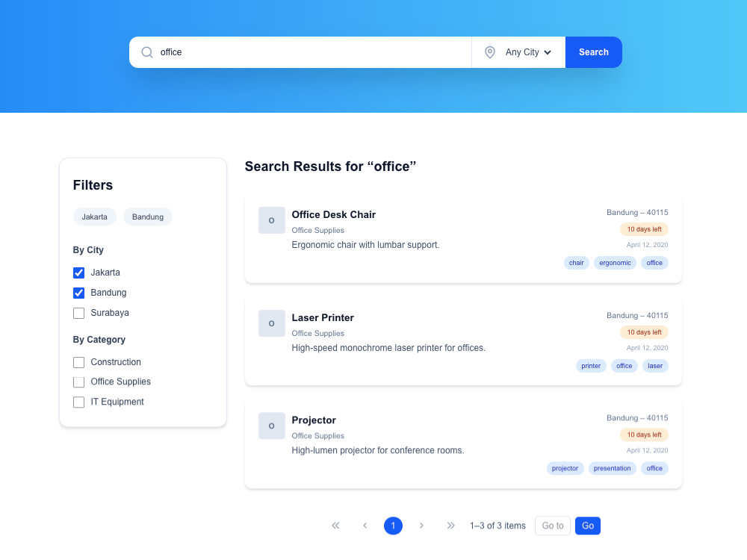This screenshot has height=560, width=747.
Task: Remove the Bandung filter chip
Action: coord(148,217)
